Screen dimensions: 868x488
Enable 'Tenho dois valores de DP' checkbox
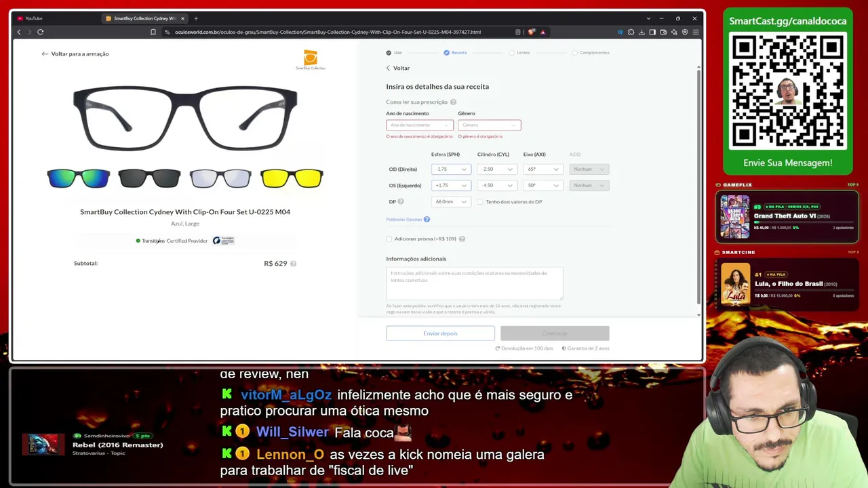click(480, 201)
